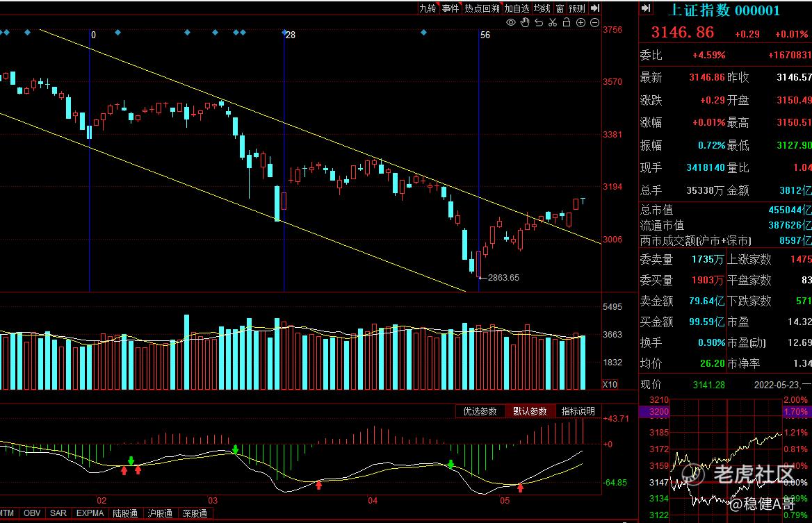Open the 事件 events tab
The image size is (812, 523).
450,8
